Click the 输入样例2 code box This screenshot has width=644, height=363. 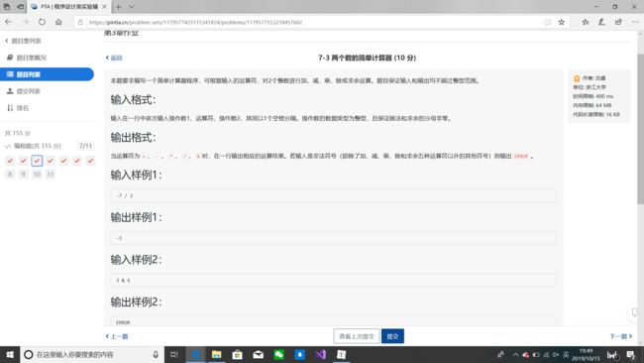[334, 281]
